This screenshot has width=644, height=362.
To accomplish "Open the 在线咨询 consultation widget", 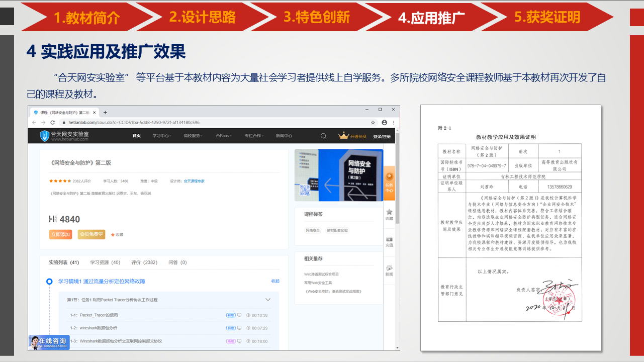I will click(x=48, y=342).
